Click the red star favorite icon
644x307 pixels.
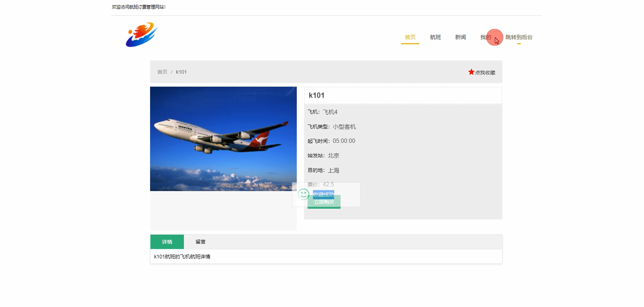tap(471, 72)
